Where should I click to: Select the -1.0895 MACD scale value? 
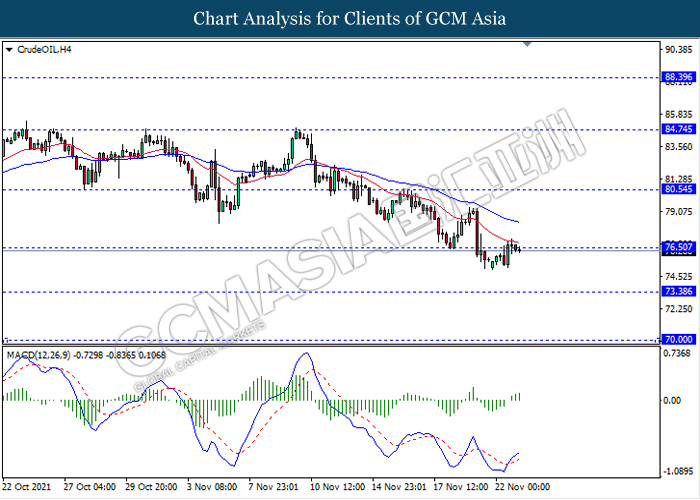(678, 468)
